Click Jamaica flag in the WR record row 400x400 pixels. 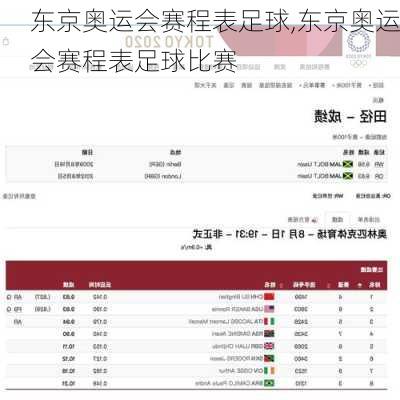pos(348,164)
